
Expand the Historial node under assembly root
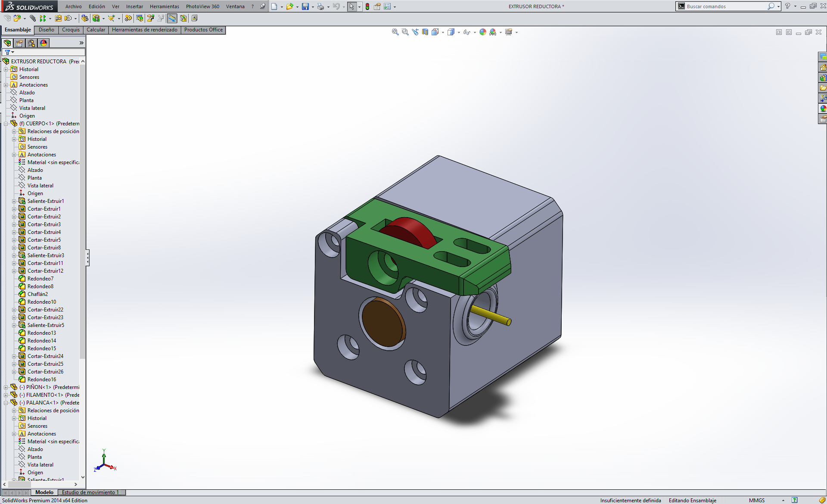click(6, 69)
